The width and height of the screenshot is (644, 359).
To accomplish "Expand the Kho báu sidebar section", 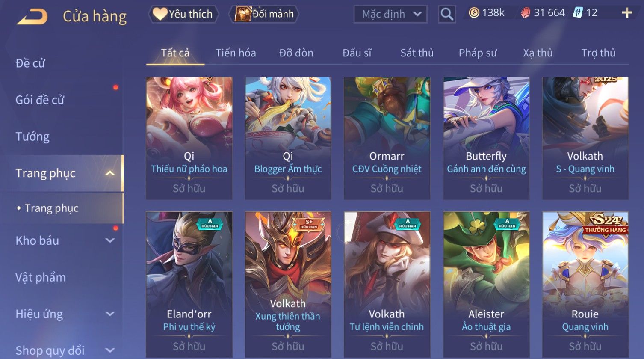I will click(110, 240).
